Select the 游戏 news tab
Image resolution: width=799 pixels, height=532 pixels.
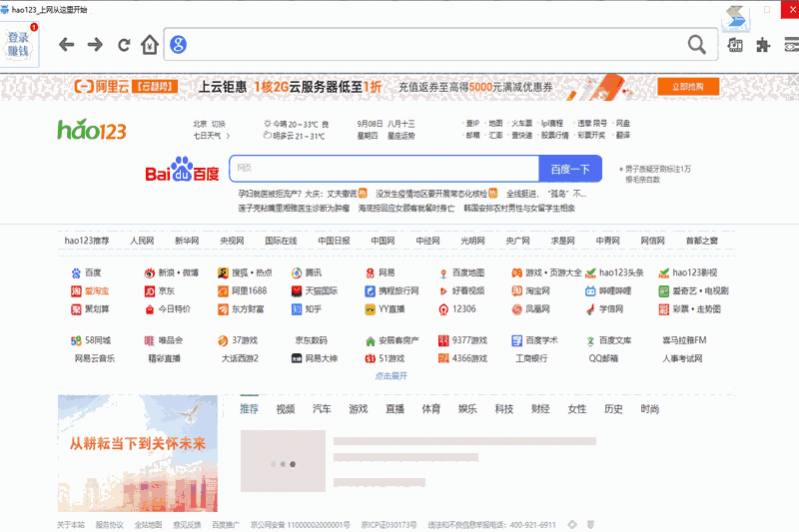click(359, 409)
